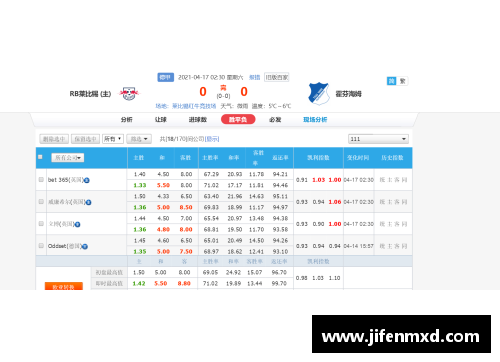Switch to the 分析 tab

127,120
